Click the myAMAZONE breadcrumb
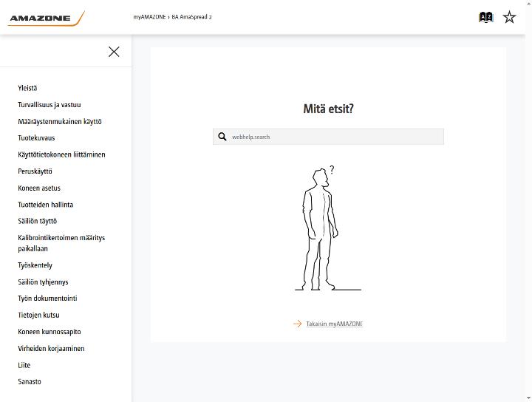Screen dimensions: 532x402 [149, 17]
